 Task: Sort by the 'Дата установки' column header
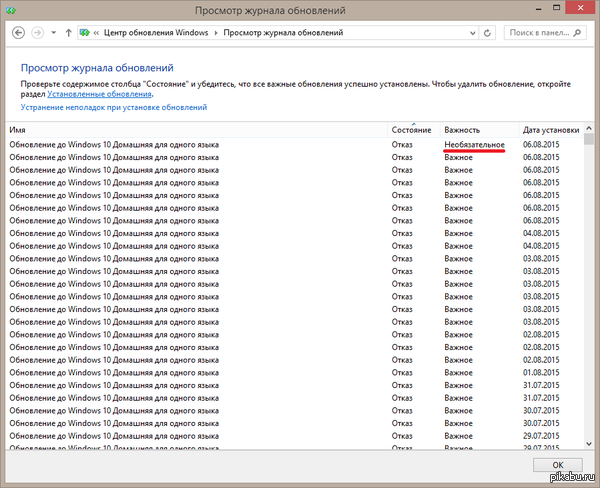click(550, 130)
